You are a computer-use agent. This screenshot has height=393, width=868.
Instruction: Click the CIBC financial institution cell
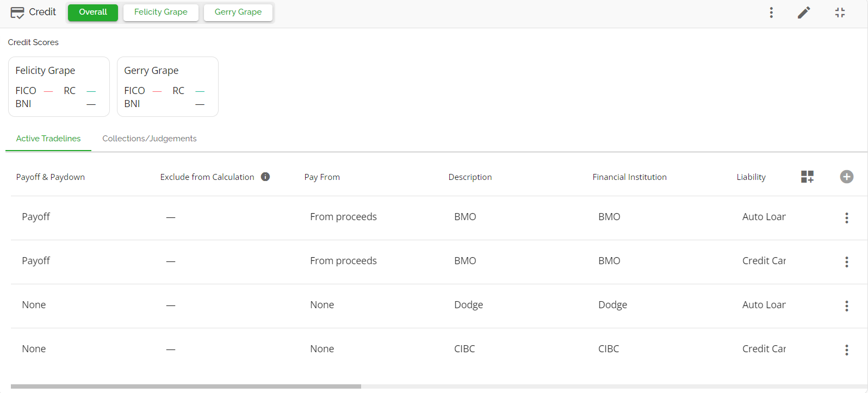coord(609,349)
